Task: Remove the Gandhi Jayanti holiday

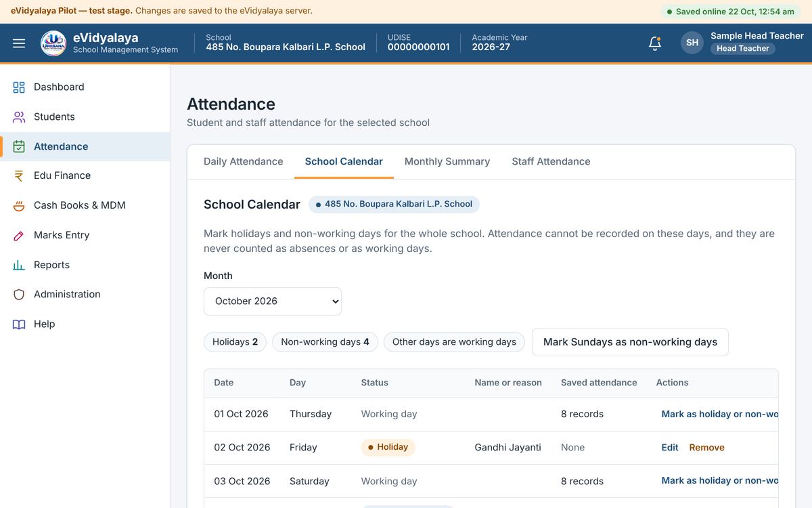Action: [706, 448]
